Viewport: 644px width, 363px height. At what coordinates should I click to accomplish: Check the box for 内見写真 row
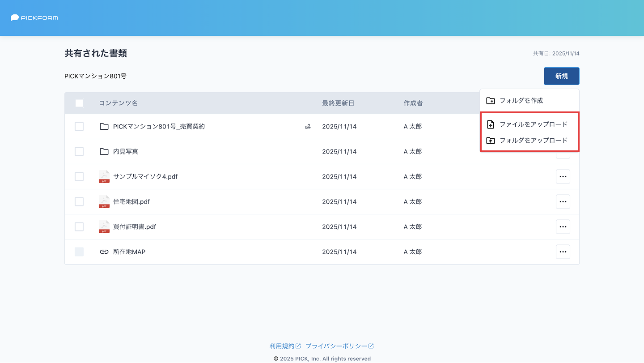point(79,152)
